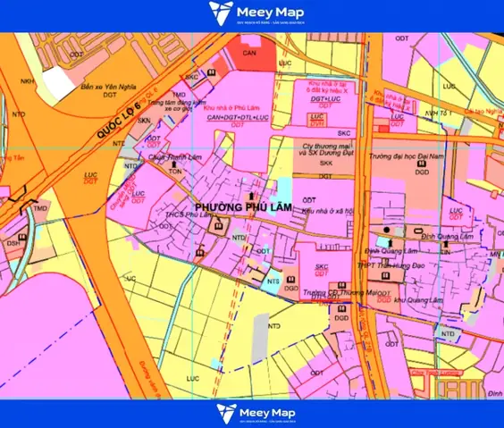This screenshot has height=428, width=504.
Task: Click the SKK land-use code
Action: (326, 164)
